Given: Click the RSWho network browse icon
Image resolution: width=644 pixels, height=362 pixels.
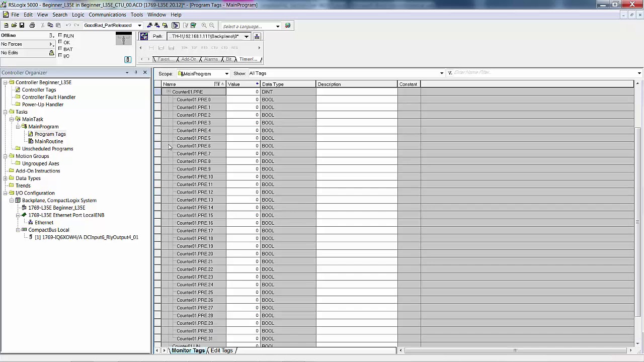Looking at the screenshot, I should [x=257, y=36].
